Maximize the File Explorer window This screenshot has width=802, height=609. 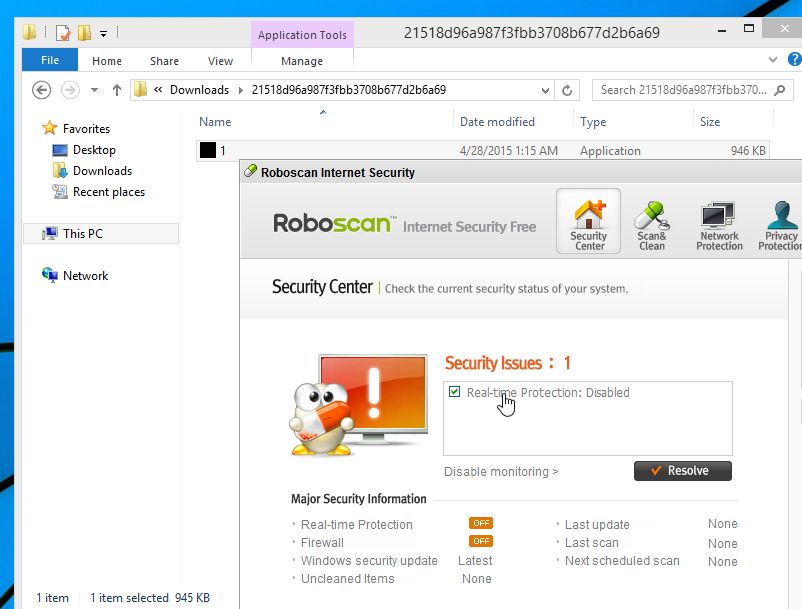[x=748, y=29]
